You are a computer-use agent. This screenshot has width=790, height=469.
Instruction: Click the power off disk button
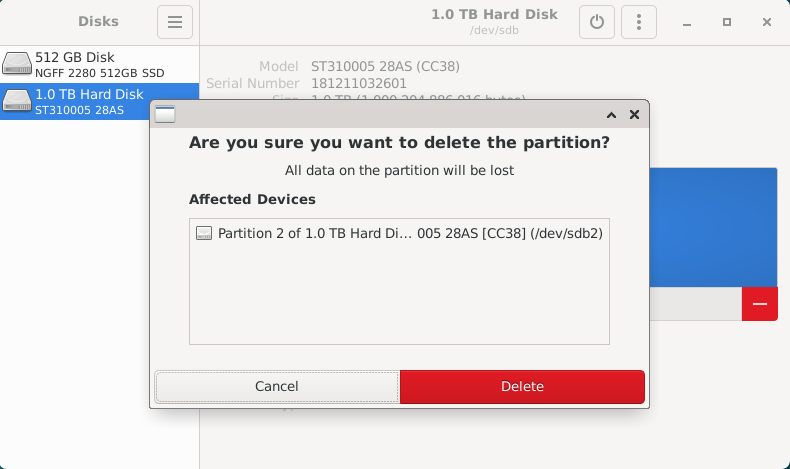597,22
